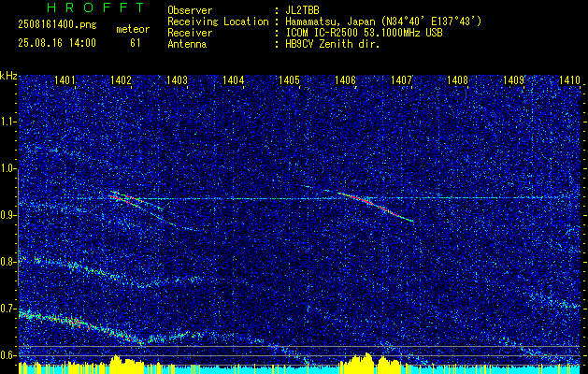Click the 'Observer' field label
Screen dimensions: 588x374
point(190,10)
